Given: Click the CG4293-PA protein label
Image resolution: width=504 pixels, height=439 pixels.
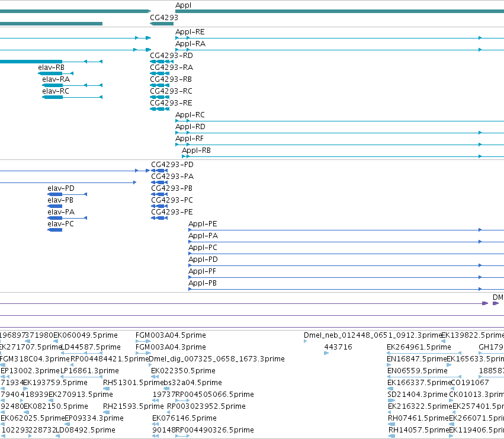Looking at the screenshot, I should pyautogui.click(x=172, y=177).
